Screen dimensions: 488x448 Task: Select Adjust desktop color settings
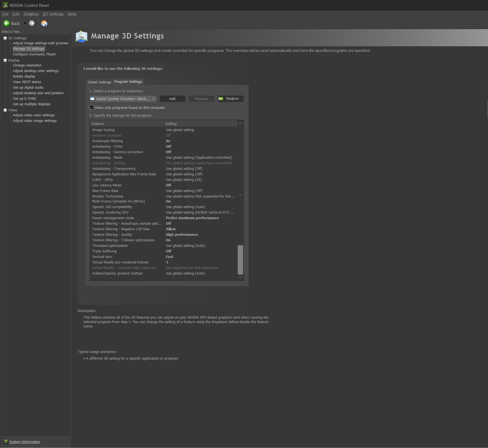36,71
